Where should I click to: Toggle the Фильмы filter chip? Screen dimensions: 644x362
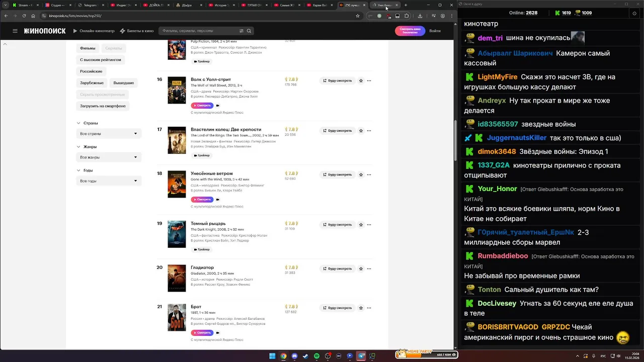point(88,48)
